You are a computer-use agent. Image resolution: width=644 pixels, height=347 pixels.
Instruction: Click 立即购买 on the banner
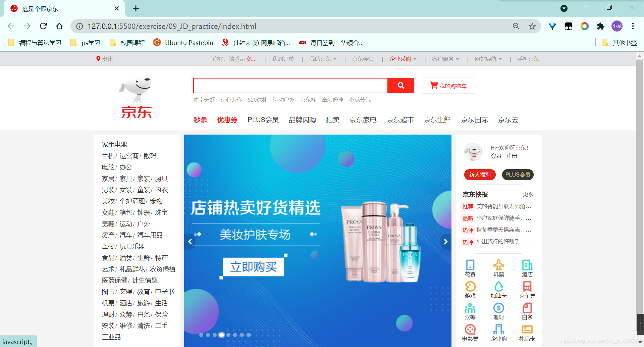coord(254,267)
